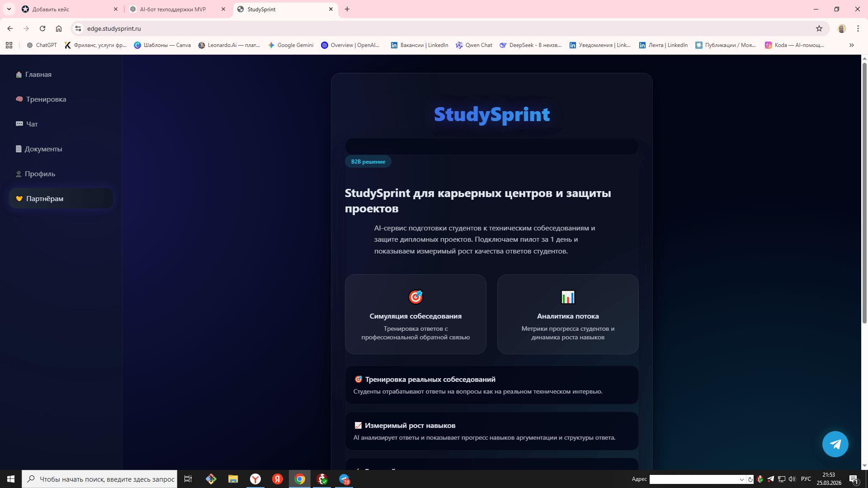868x488 pixels.
Task: Open Главная in the sidebar
Action: pyautogui.click(x=38, y=75)
